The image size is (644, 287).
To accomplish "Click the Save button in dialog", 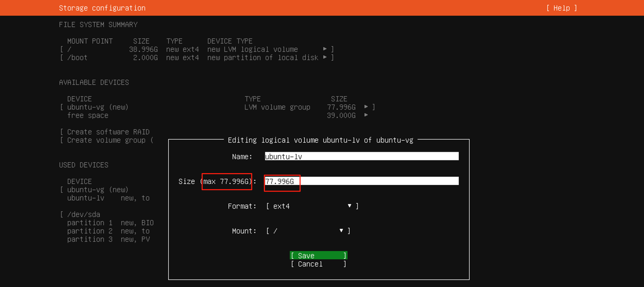I will [318, 255].
